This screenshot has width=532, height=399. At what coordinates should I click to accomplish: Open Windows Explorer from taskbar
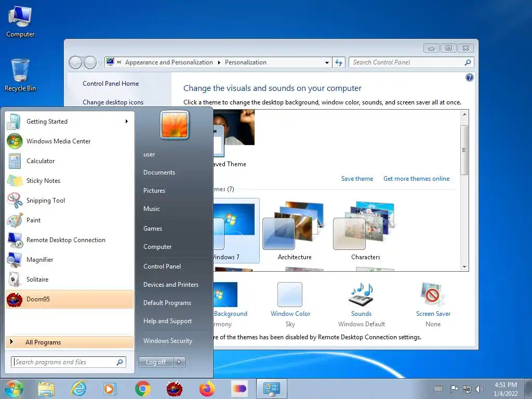point(46,389)
